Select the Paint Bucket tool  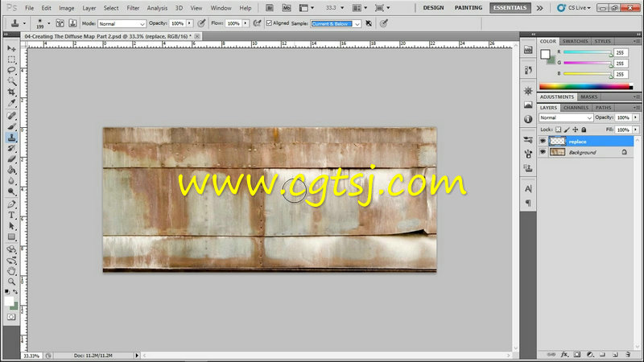tap(11, 170)
